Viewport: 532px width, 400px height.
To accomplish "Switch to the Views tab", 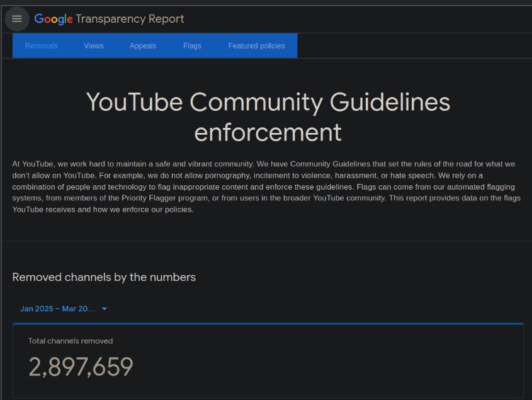I will pyautogui.click(x=94, y=45).
